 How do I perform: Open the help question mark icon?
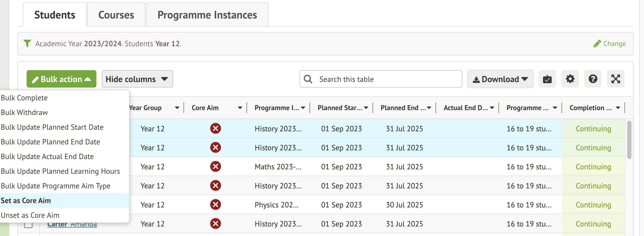(593, 79)
